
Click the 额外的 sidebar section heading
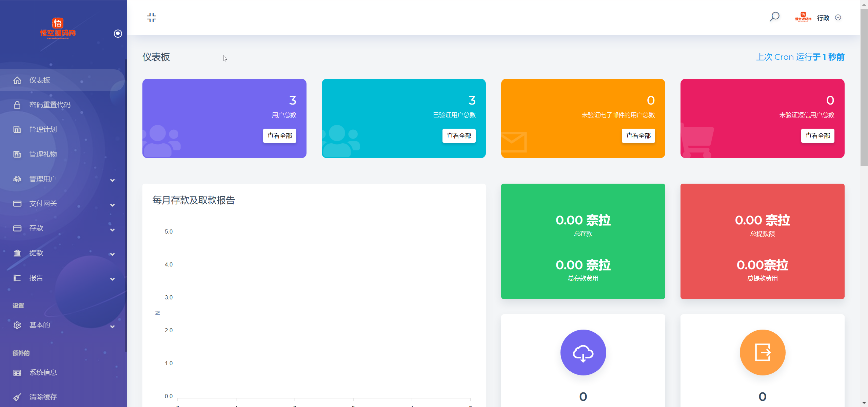(x=21, y=353)
